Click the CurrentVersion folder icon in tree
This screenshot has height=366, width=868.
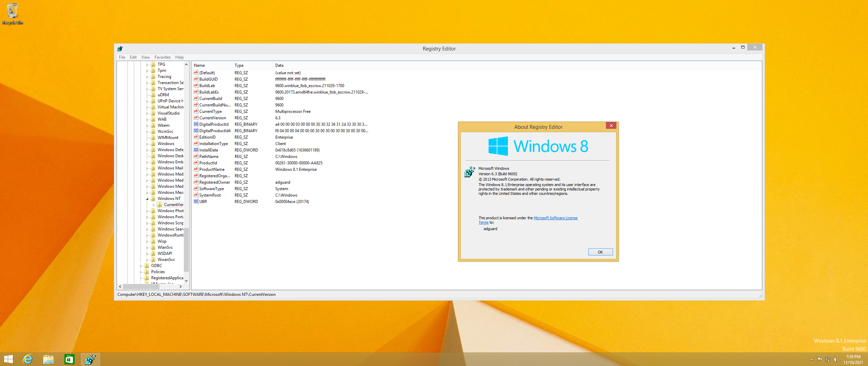click(x=160, y=205)
